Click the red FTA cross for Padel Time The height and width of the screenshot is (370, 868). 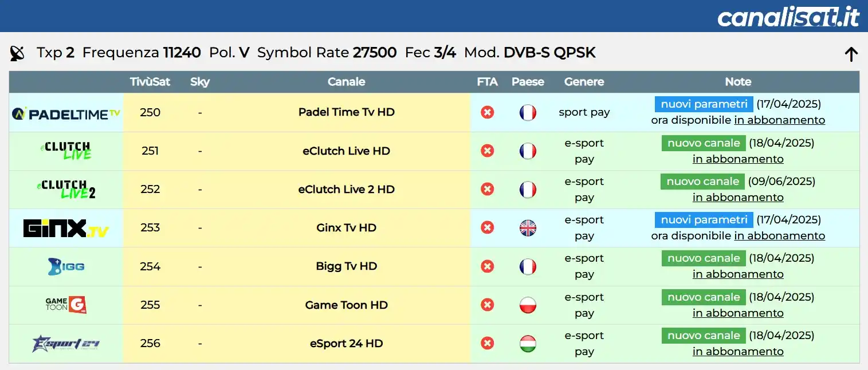pos(487,112)
